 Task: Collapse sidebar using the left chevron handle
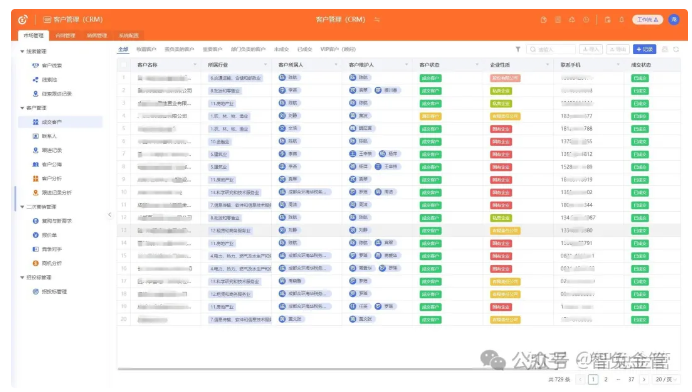(109, 215)
